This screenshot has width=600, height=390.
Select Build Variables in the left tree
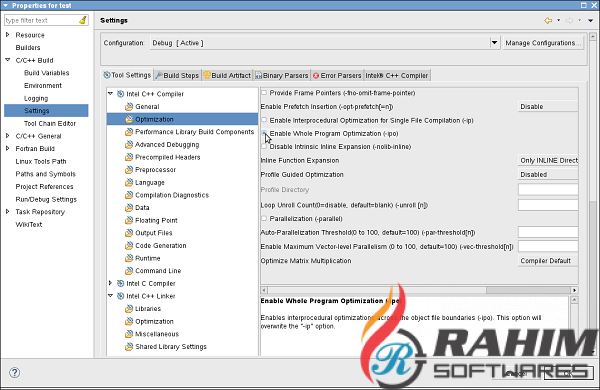(46, 73)
